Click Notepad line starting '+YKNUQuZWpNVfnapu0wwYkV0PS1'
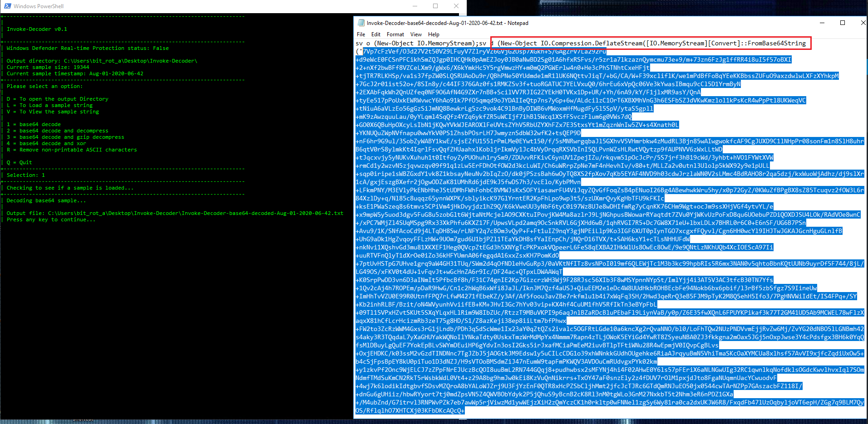This screenshot has width=868, height=424. point(468,133)
